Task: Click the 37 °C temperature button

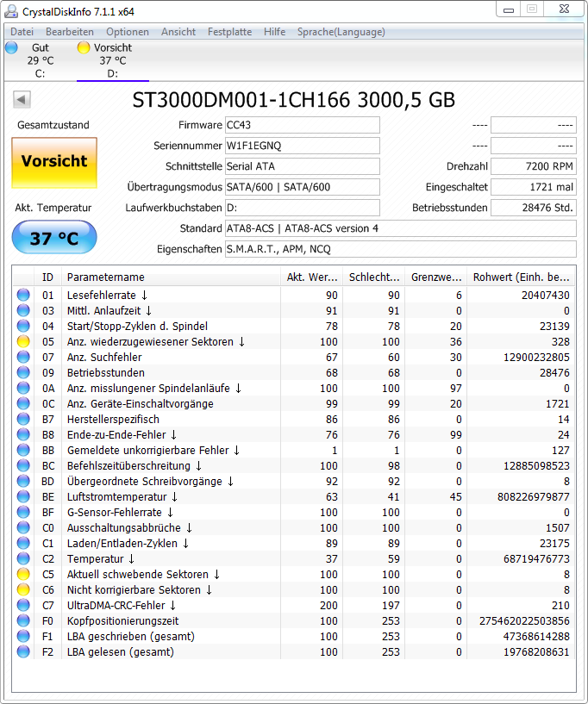Action: pyautogui.click(x=54, y=237)
